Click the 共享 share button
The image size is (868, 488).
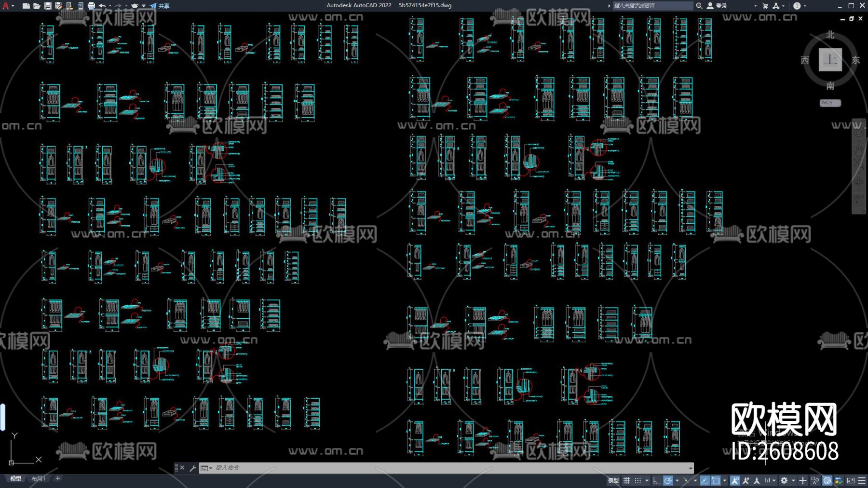pos(160,6)
